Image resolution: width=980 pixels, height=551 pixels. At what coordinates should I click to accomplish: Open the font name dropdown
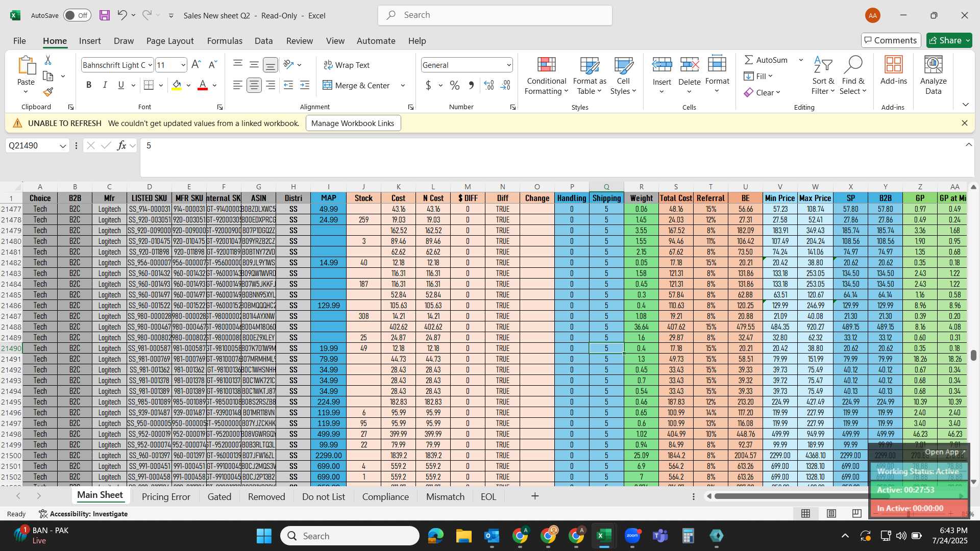tap(150, 65)
